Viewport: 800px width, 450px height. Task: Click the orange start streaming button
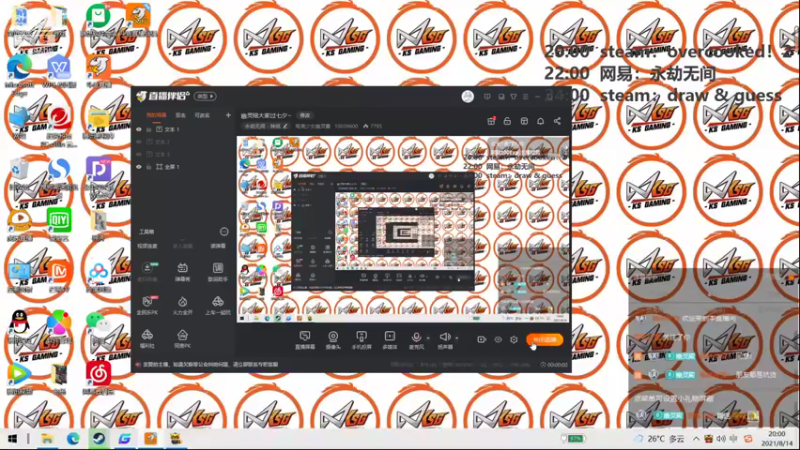click(x=544, y=339)
